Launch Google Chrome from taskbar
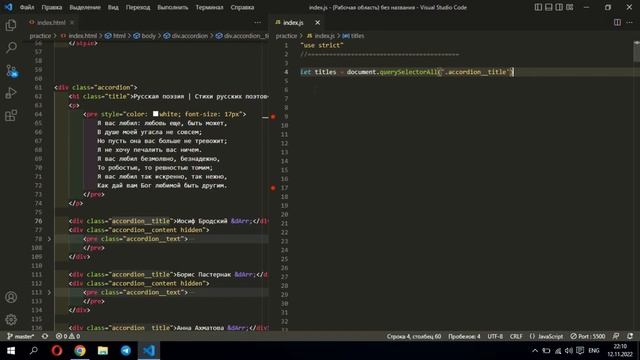640x360 pixels. 80,350
